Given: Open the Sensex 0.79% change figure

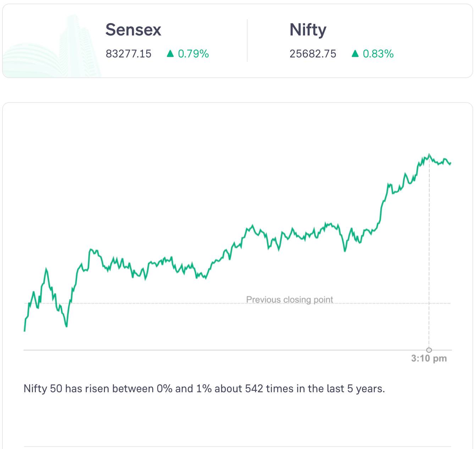Looking at the screenshot, I should 193,54.
